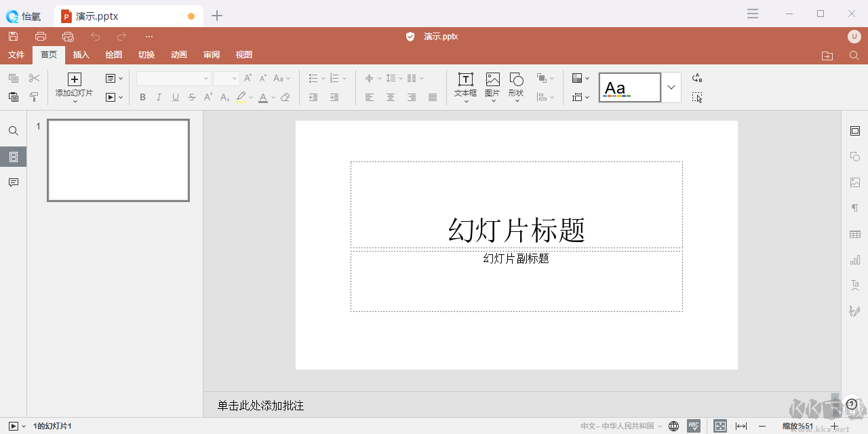This screenshot has width=868, height=434.
Task: Align text left
Action: 370,98
